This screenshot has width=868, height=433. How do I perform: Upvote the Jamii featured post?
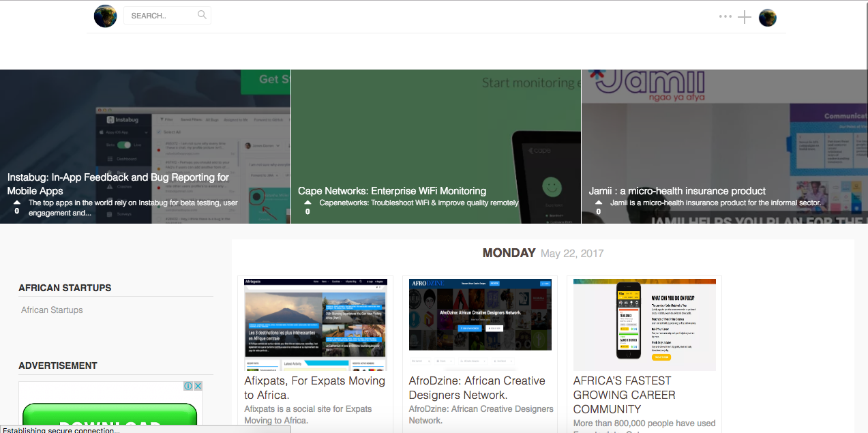click(599, 203)
